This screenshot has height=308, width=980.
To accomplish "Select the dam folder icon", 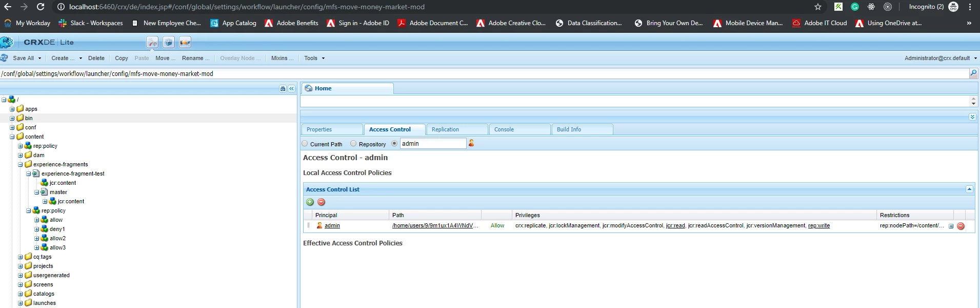I will 28,155.
